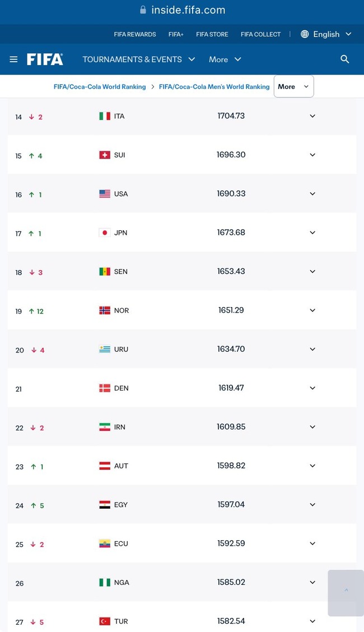The height and width of the screenshot is (632, 364).
Task: Open the FIFA Rewards menu item
Action: (x=135, y=34)
